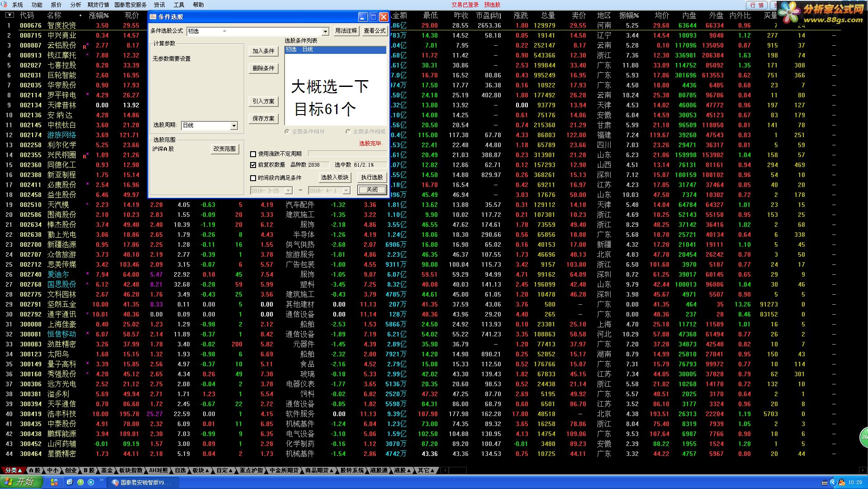Click the 保存方案 button
868x489 pixels.
point(263,119)
